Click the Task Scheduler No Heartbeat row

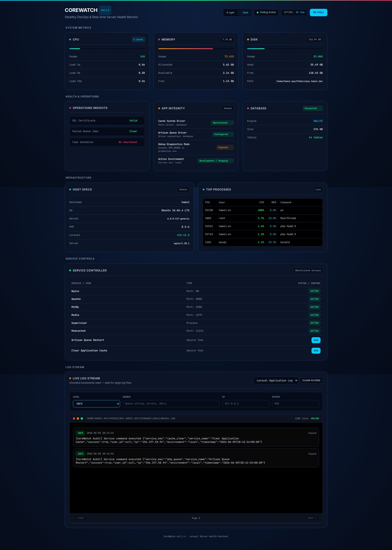[x=107, y=142]
